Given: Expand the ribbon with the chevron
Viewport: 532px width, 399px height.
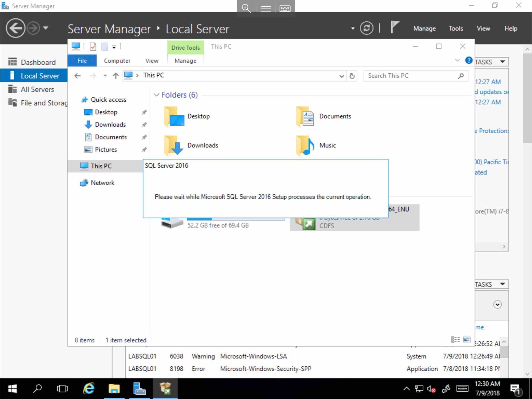Looking at the screenshot, I should pyautogui.click(x=457, y=60).
